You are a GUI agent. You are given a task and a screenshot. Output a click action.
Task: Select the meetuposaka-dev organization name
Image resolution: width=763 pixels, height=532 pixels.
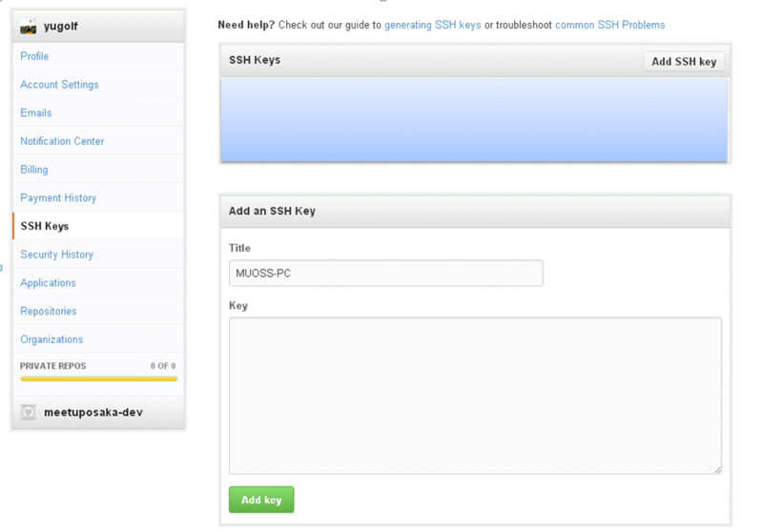[x=93, y=413]
